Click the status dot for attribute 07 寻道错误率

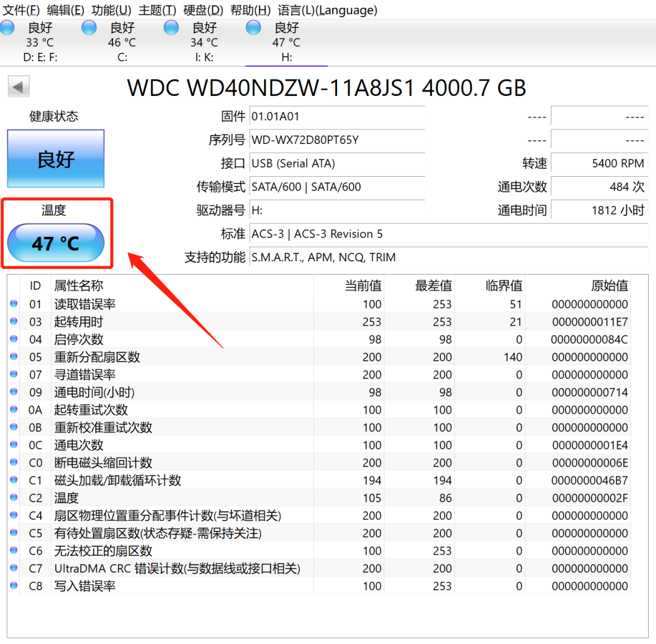(x=14, y=374)
